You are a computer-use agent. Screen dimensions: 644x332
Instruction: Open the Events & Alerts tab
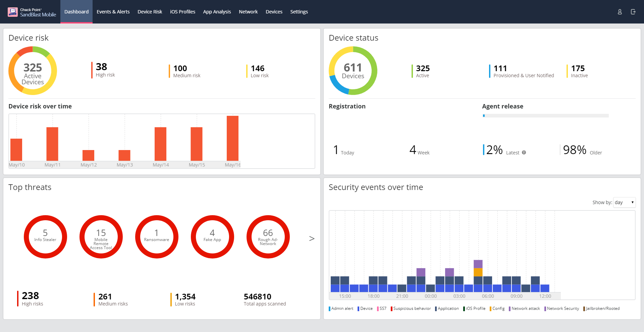[x=113, y=12]
